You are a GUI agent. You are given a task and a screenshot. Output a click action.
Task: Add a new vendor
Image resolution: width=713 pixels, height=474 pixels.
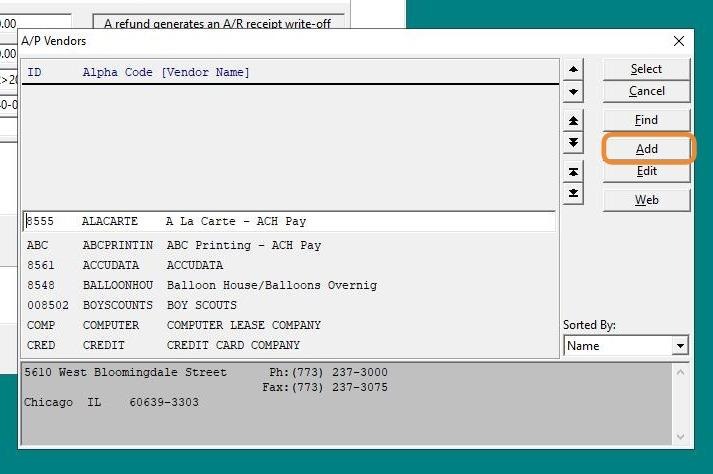click(x=646, y=149)
